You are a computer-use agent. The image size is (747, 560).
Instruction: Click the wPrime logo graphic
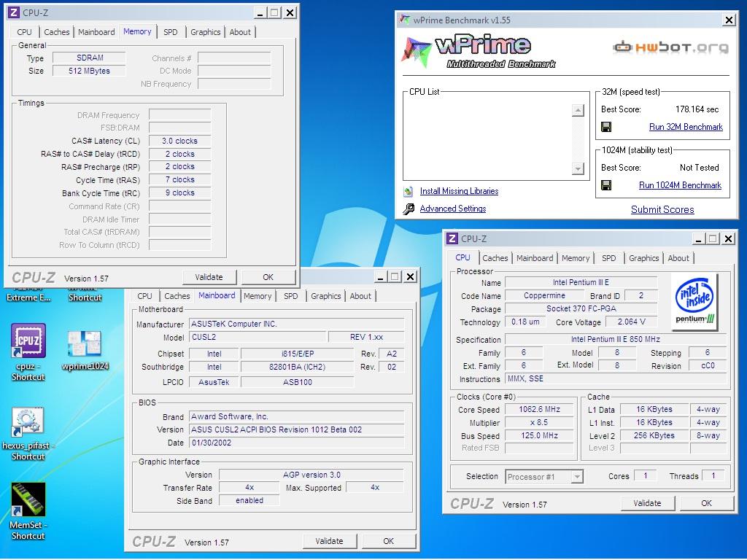479,51
